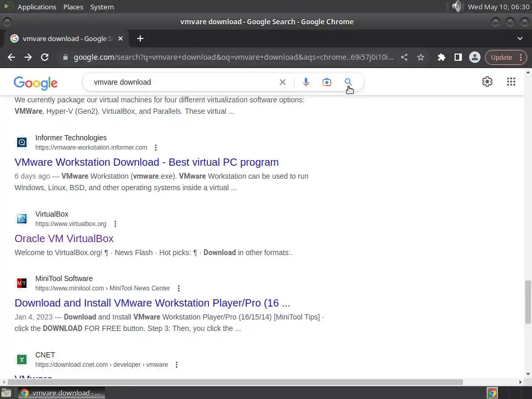Open the Chrome side panel icon

pos(458,57)
